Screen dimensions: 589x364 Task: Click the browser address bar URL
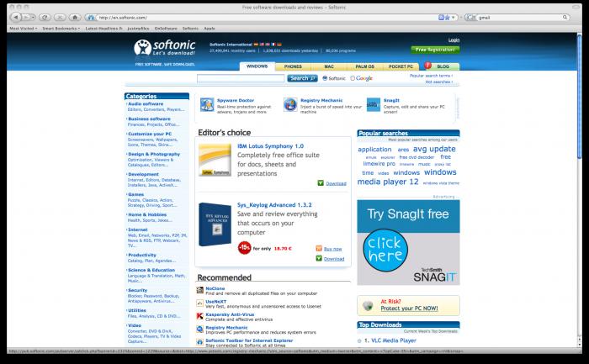(267, 18)
